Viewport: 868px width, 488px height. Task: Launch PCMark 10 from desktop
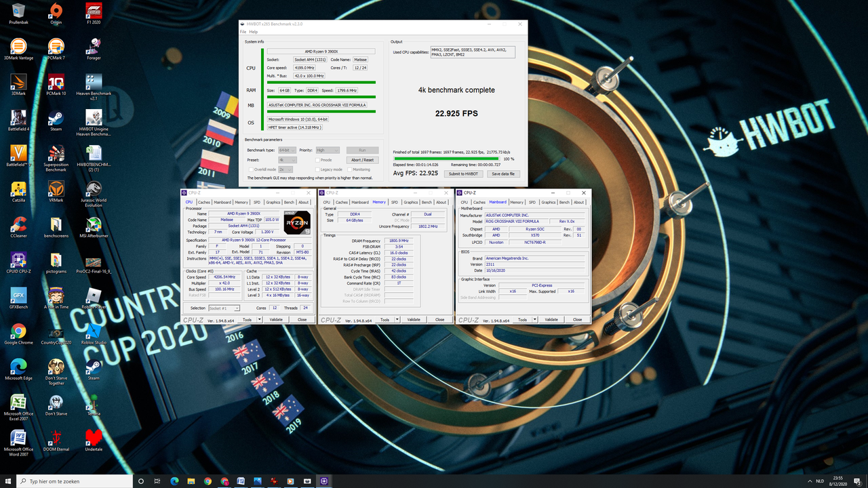(56, 85)
